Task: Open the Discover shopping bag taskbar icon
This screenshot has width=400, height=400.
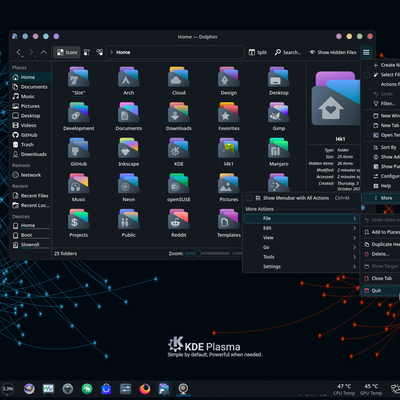Action: [x=106, y=389]
